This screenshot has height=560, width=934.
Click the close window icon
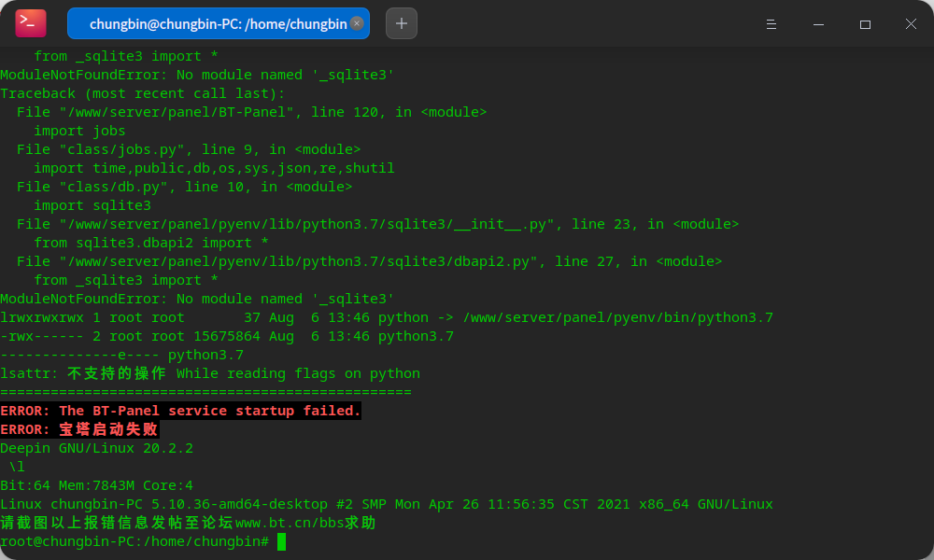[911, 24]
